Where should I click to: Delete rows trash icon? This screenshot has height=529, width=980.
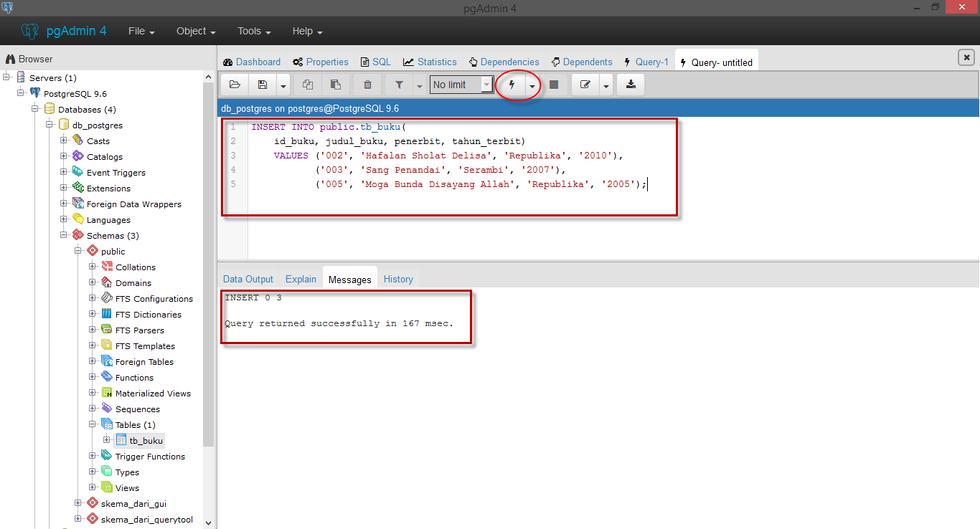coord(367,85)
